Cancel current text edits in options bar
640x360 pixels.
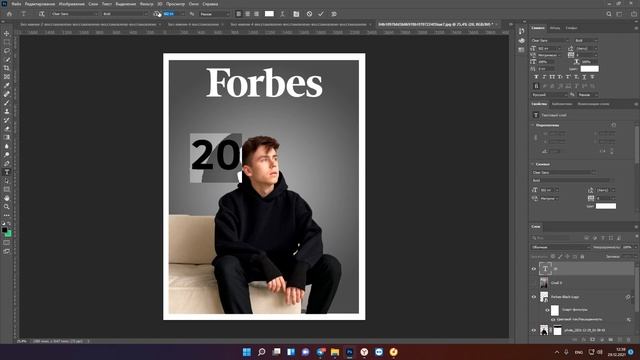(309, 14)
